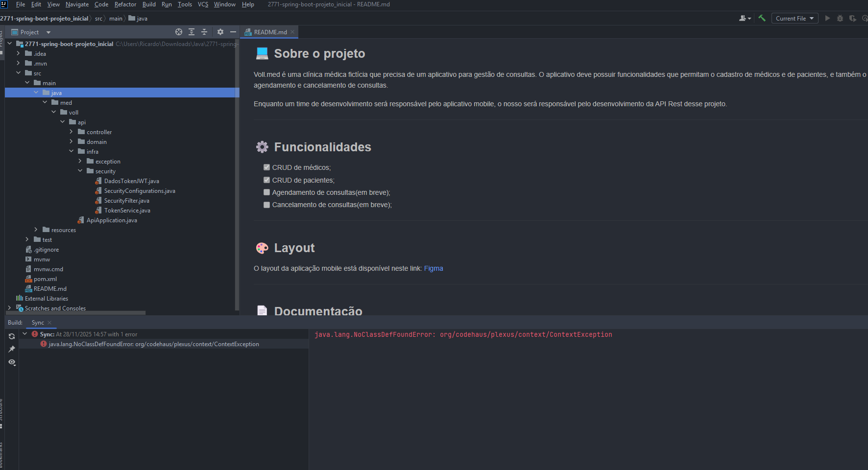Open Build view options eye icon
868x470 pixels.
[12, 362]
